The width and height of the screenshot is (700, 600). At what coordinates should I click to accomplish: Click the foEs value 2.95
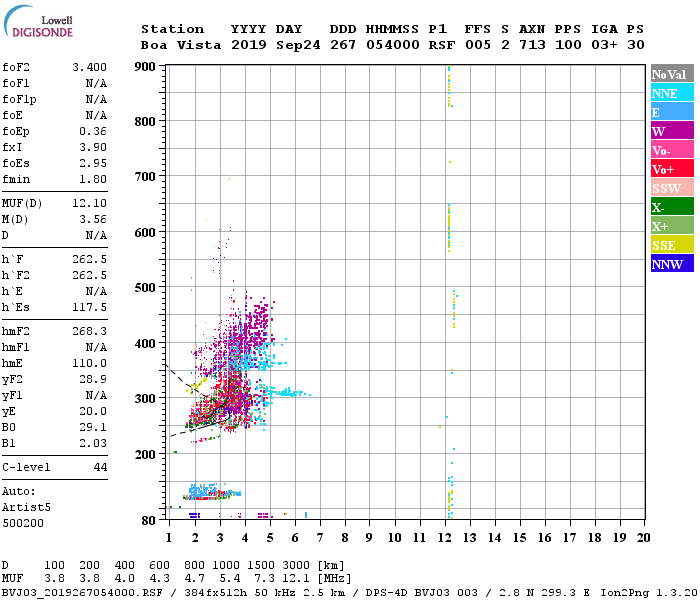(x=93, y=163)
